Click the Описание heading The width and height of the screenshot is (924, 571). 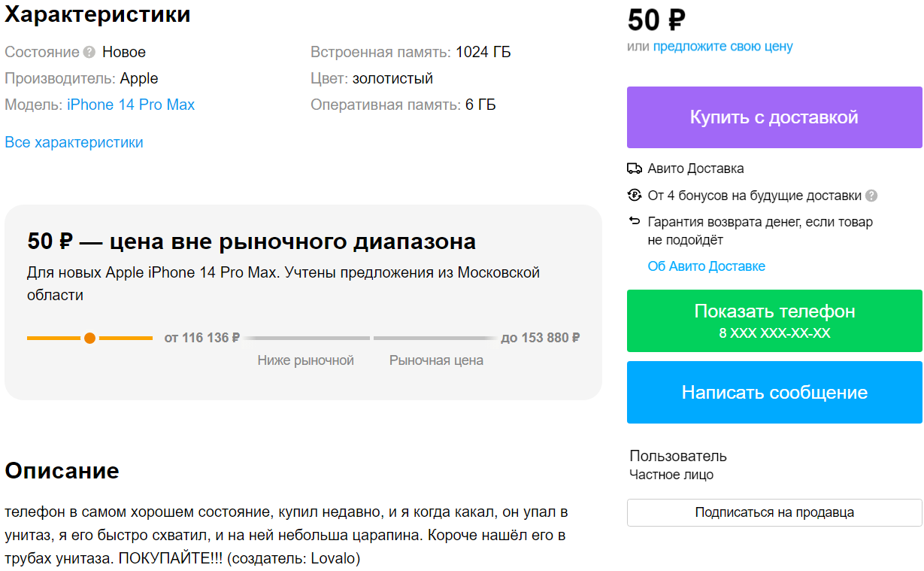(62, 471)
